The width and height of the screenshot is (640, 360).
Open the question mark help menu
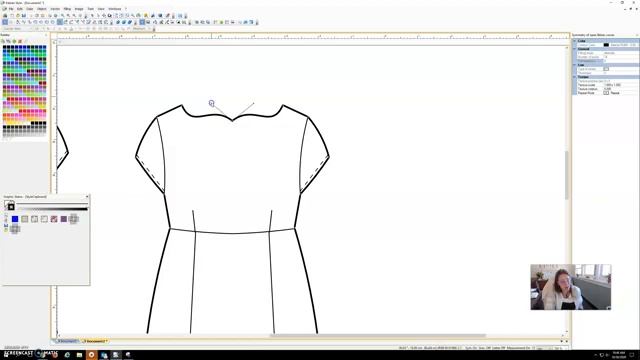tap(126, 9)
